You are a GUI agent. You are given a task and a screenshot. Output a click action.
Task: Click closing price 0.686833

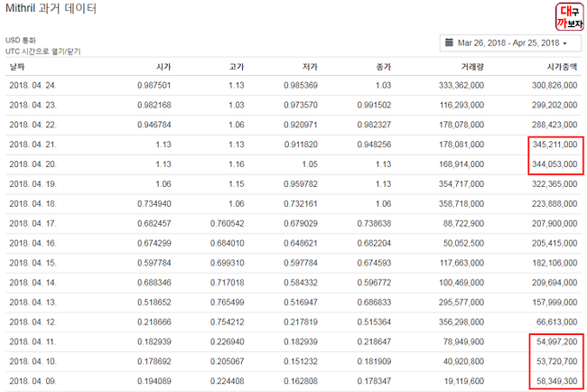coord(374,303)
